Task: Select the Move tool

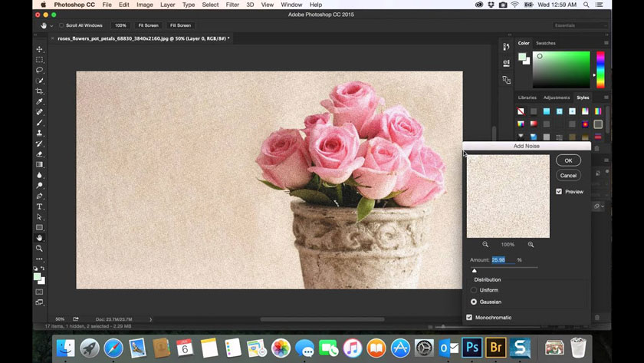Action: tap(39, 49)
